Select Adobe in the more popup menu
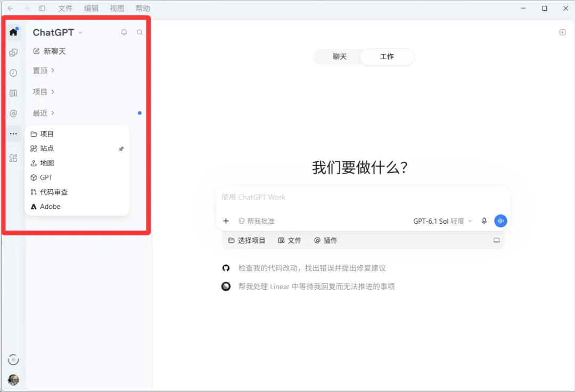The image size is (575, 392). click(77, 207)
